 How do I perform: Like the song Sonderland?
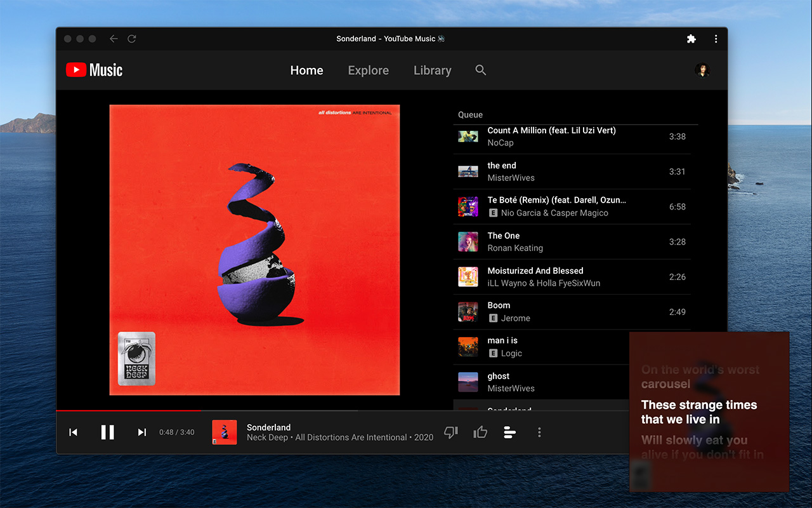point(480,432)
